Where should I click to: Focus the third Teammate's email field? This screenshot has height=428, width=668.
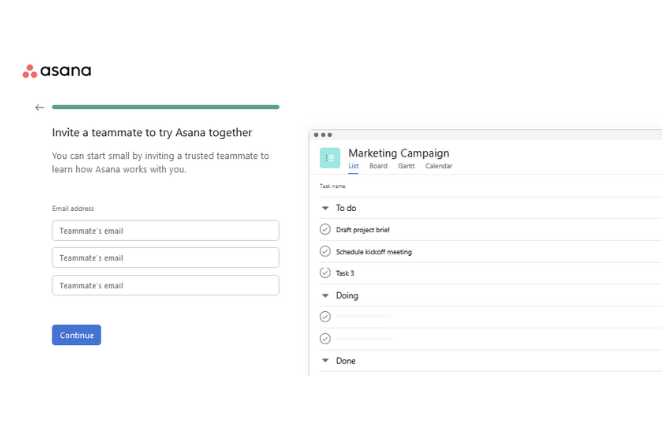pos(166,286)
